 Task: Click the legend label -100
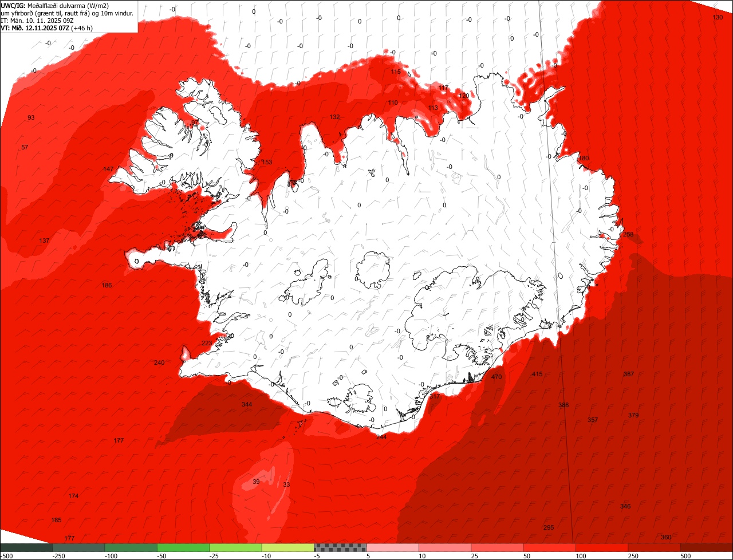(111, 556)
